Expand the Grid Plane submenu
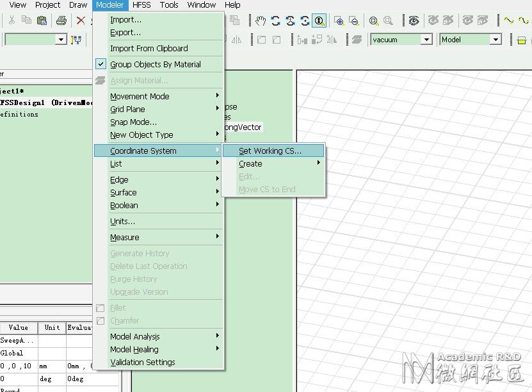The height and width of the screenshot is (392, 532). pyautogui.click(x=158, y=109)
